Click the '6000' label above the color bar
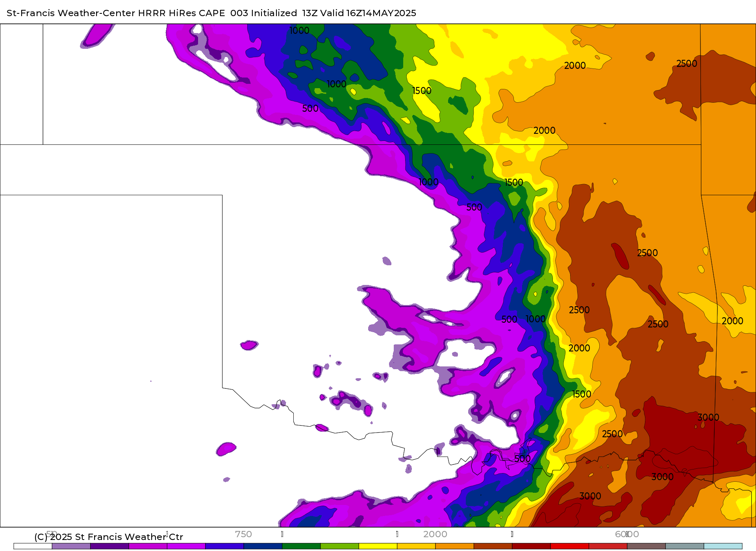The width and height of the screenshot is (756, 551). [x=627, y=534]
